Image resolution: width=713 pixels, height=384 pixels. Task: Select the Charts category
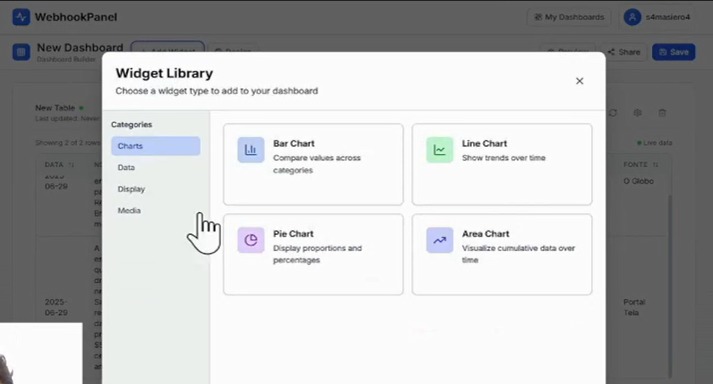(x=156, y=146)
